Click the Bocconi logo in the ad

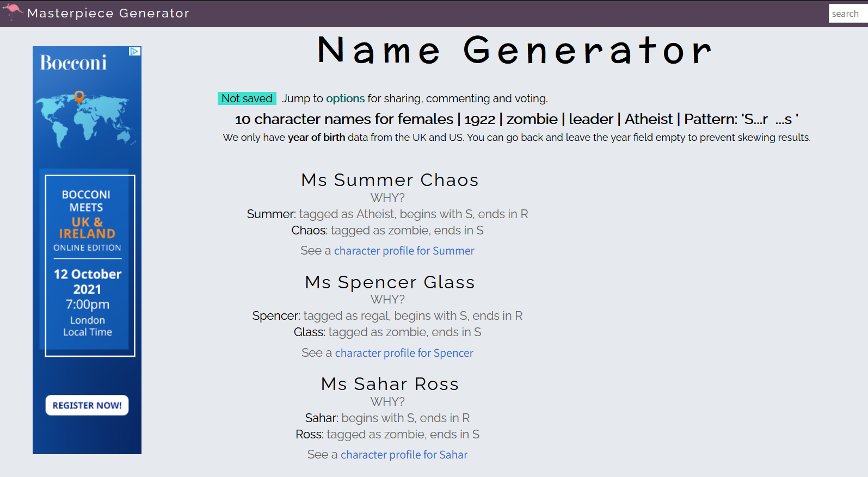tap(73, 63)
